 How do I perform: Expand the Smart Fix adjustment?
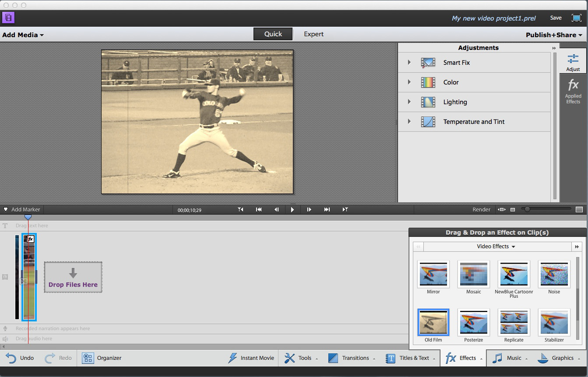pyautogui.click(x=409, y=63)
